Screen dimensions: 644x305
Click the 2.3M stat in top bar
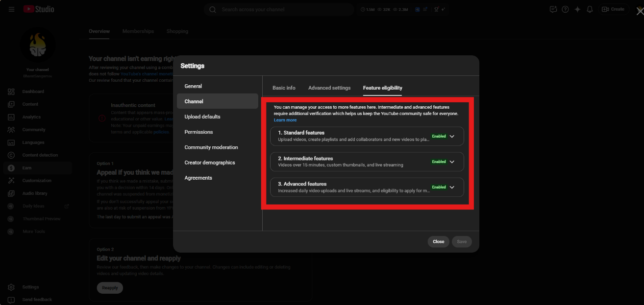pos(400,9)
